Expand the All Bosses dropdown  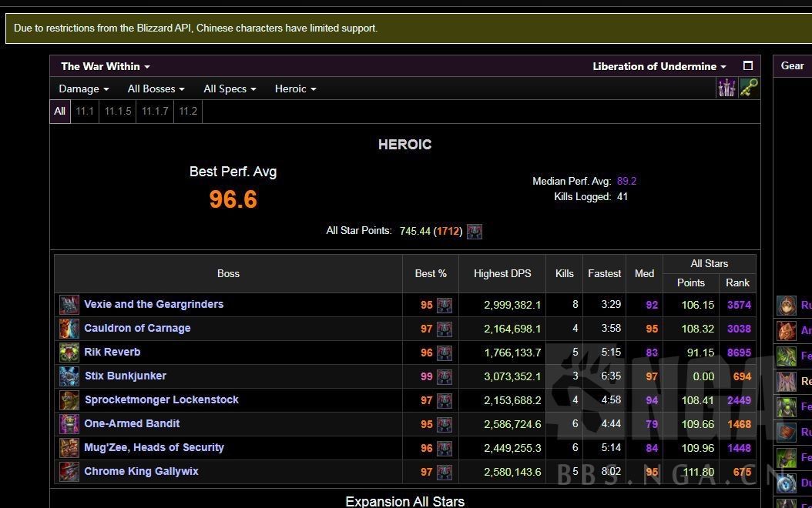(156, 89)
